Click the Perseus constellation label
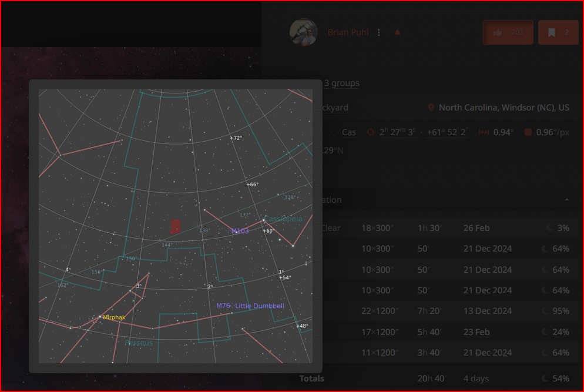This screenshot has height=392, width=584. point(139,343)
